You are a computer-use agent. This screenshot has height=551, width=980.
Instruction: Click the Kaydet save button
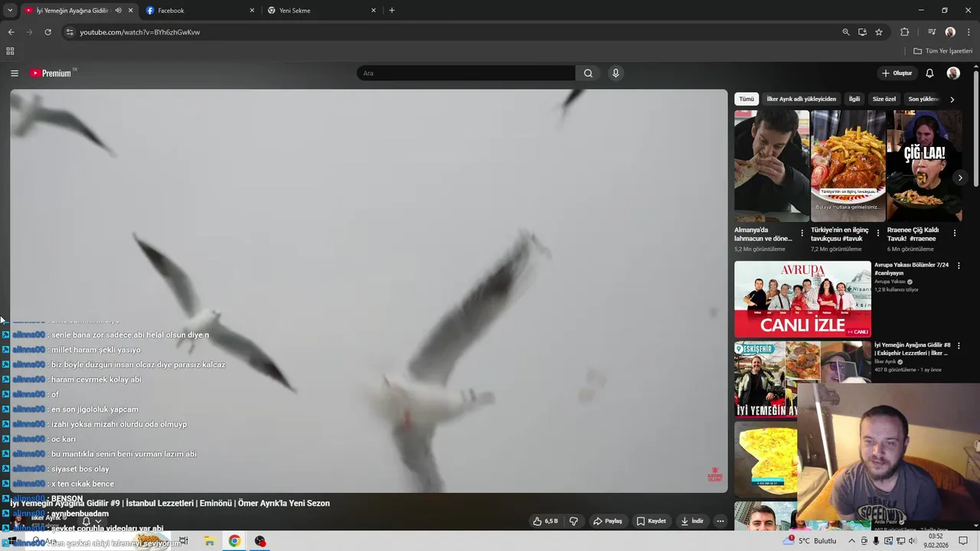[x=652, y=521]
